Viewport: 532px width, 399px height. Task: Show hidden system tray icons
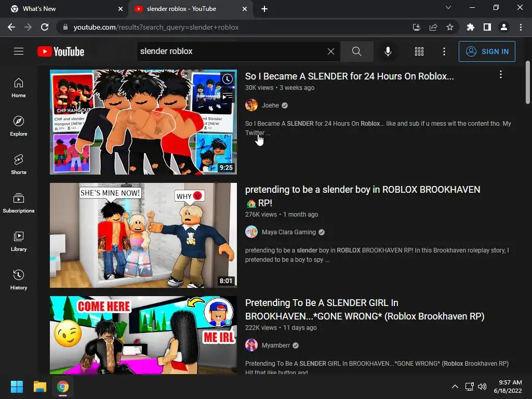(x=455, y=387)
